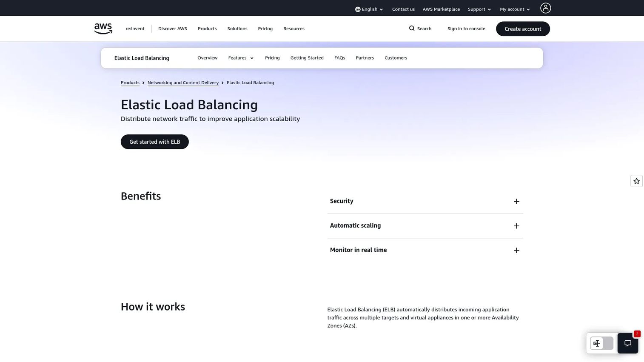Screen dimensions: 644x362
Task: Expand the Features dropdown
Action: (x=241, y=58)
